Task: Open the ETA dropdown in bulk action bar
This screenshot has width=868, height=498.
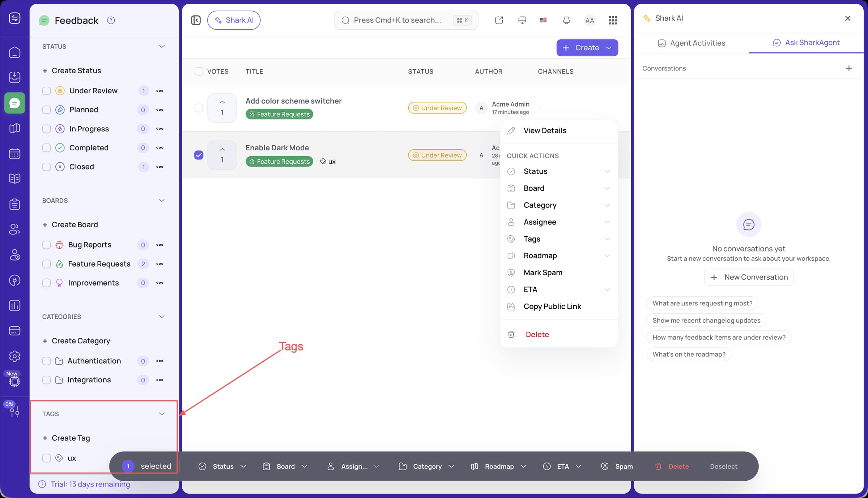Action: coord(562,466)
